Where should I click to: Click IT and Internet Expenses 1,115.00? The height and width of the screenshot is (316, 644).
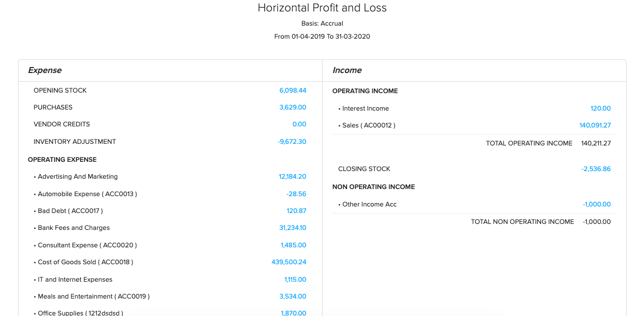coord(295,279)
